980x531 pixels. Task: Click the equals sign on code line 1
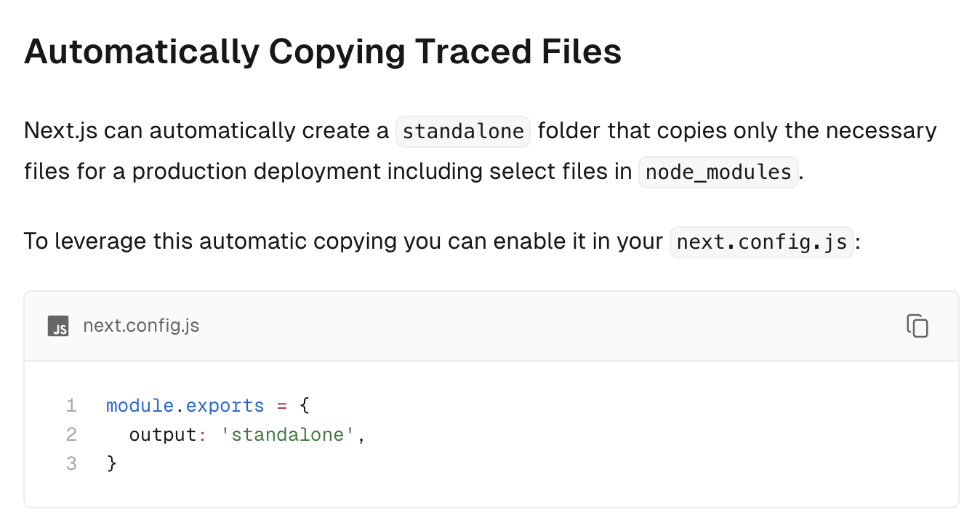coord(282,405)
